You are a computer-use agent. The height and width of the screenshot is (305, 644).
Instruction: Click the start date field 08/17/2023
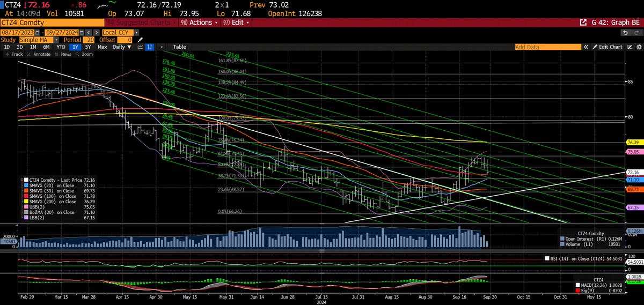[x=17, y=33]
